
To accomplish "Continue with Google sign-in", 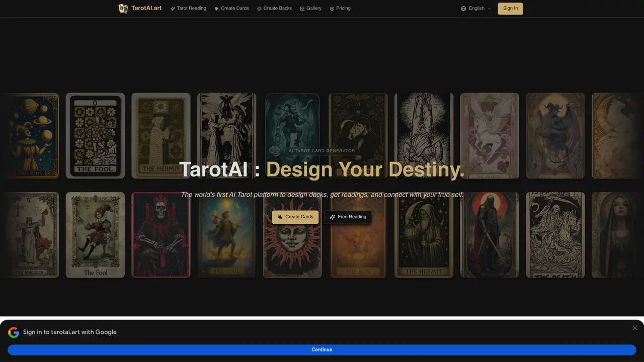I will (x=322, y=350).
